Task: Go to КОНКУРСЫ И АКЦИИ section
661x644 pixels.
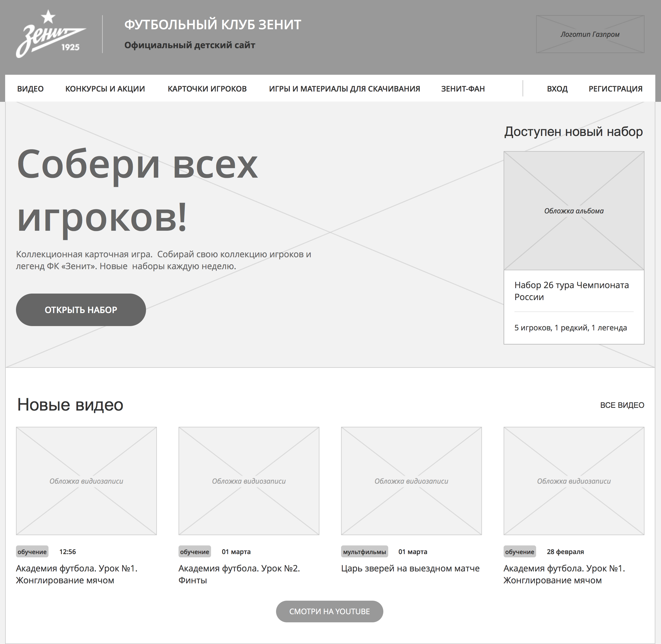Action: [x=105, y=89]
